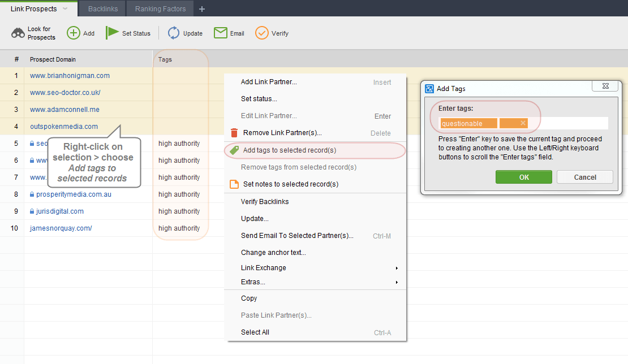Click the orange note icon for Set notes
The width and height of the screenshot is (628, 364).
(234, 184)
